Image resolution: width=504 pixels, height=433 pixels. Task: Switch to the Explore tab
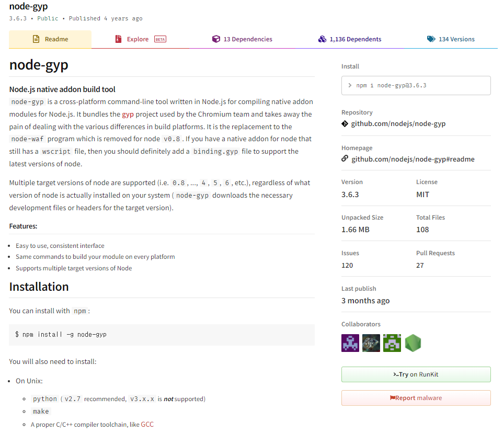click(141, 39)
